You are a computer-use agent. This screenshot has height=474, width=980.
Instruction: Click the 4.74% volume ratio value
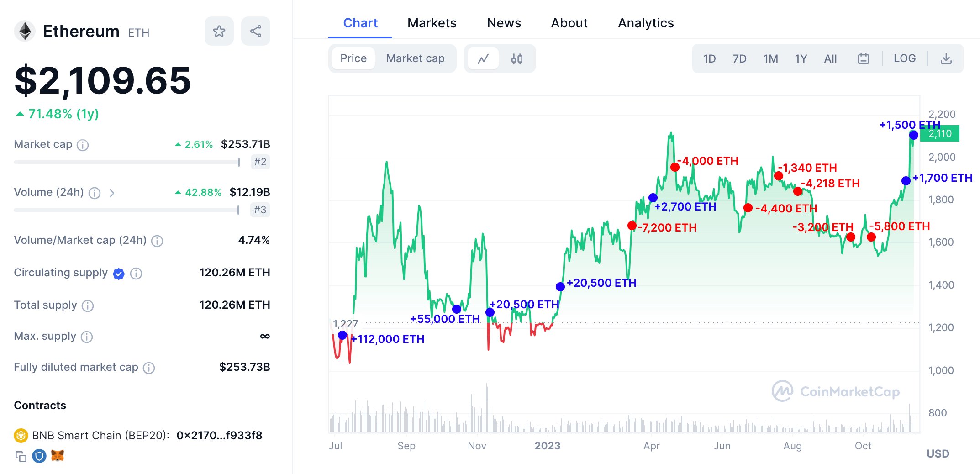coord(254,240)
